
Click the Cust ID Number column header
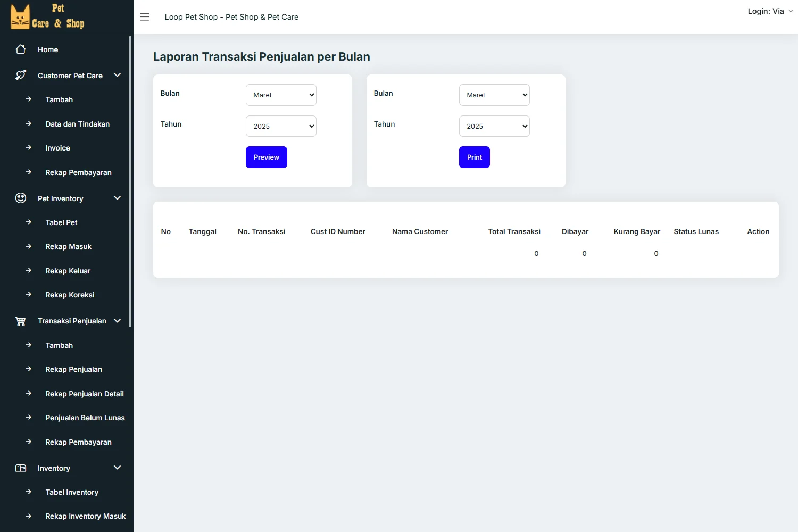338,231
